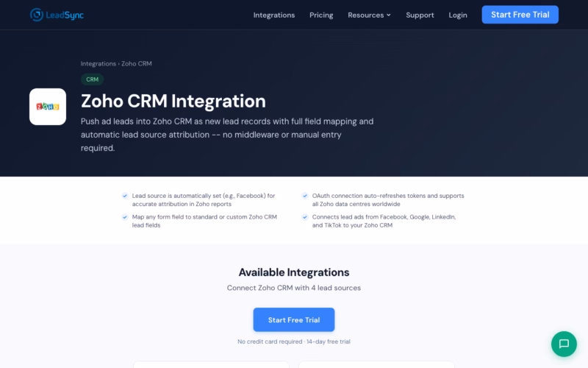Open the Support nav link

click(420, 15)
